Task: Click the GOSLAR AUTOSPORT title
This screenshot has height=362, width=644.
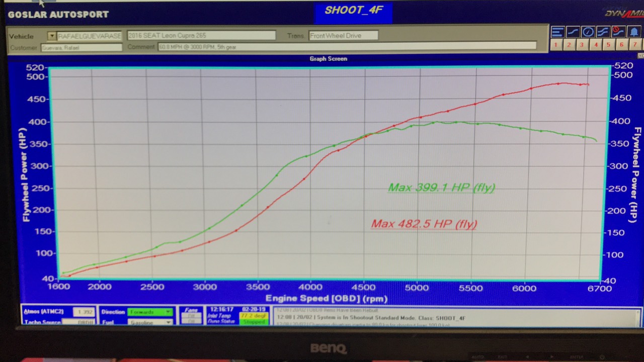Action: pyautogui.click(x=58, y=15)
